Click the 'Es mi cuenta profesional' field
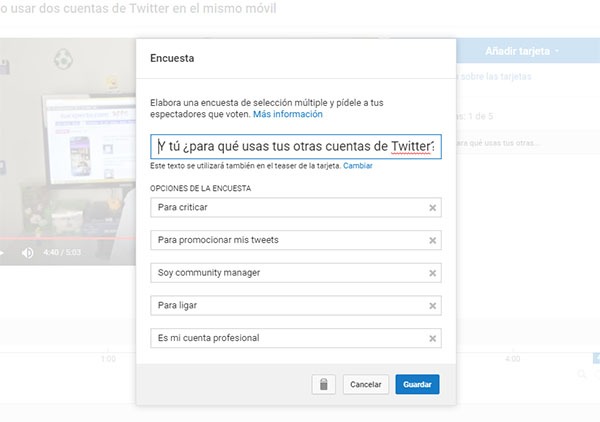Screen dimensions: 600x422 285,338
